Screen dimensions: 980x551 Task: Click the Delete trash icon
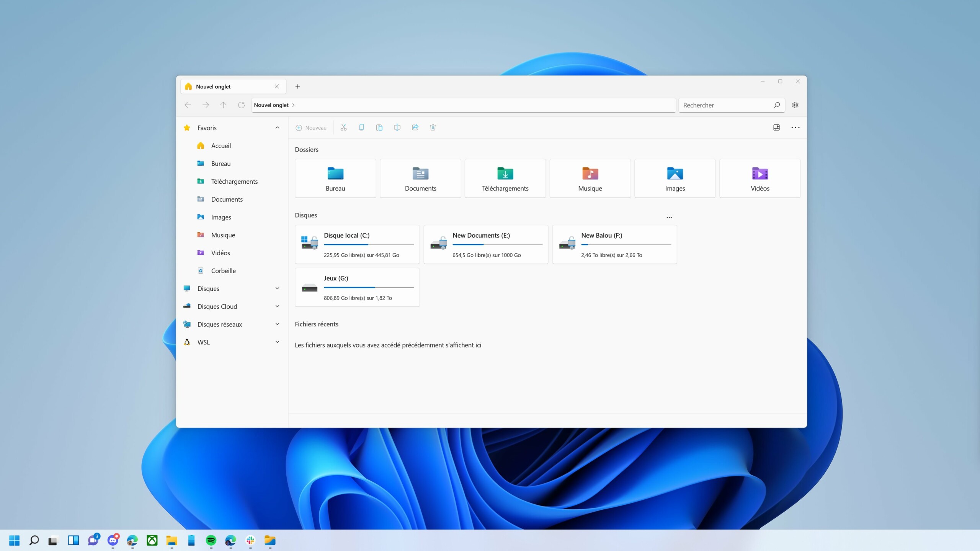point(433,127)
